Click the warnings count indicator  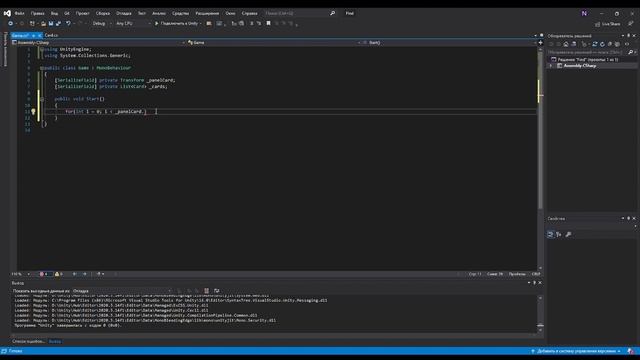59,274
